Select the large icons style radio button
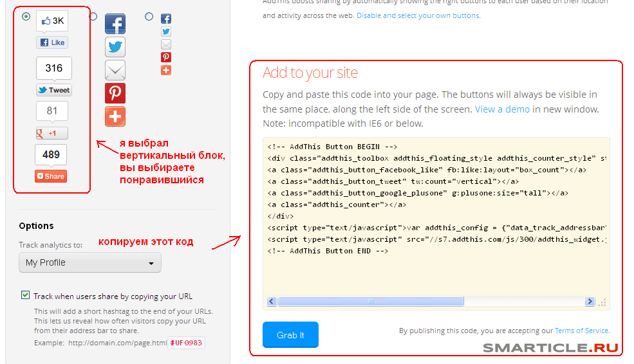Viewport: 634px width, 364px height. coord(94,16)
